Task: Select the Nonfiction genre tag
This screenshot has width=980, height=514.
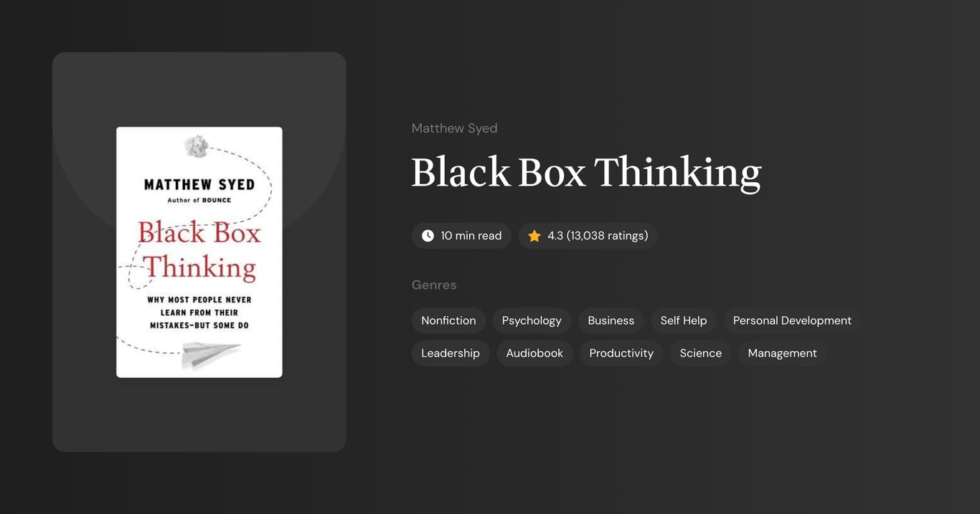Action: [x=448, y=320]
